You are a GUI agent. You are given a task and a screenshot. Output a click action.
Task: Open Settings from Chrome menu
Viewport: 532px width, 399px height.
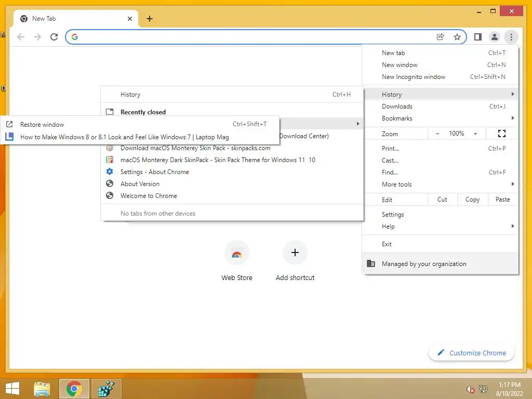click(x=440, y=215)
